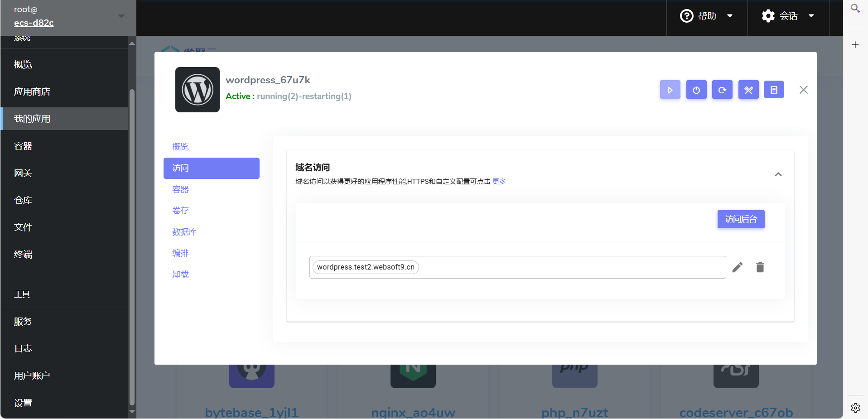
Task: Launch 终端 from the sidebar
Action: pos(64,255)
